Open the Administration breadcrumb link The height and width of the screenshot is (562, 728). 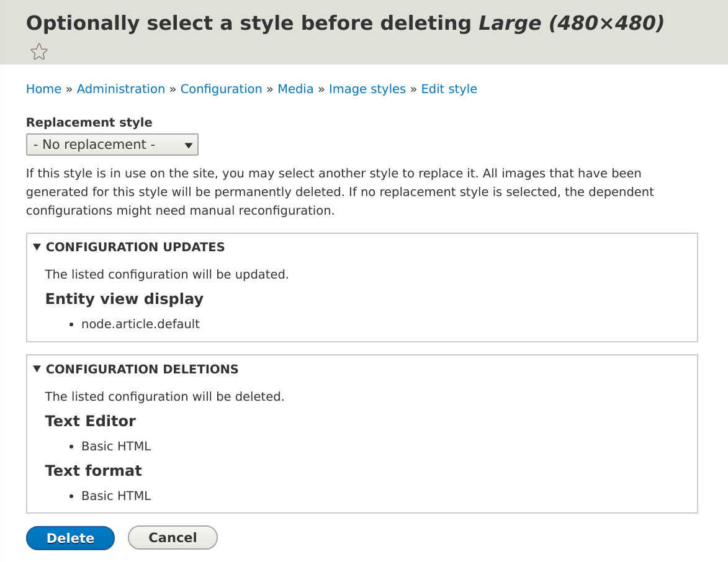pos(121,89)
